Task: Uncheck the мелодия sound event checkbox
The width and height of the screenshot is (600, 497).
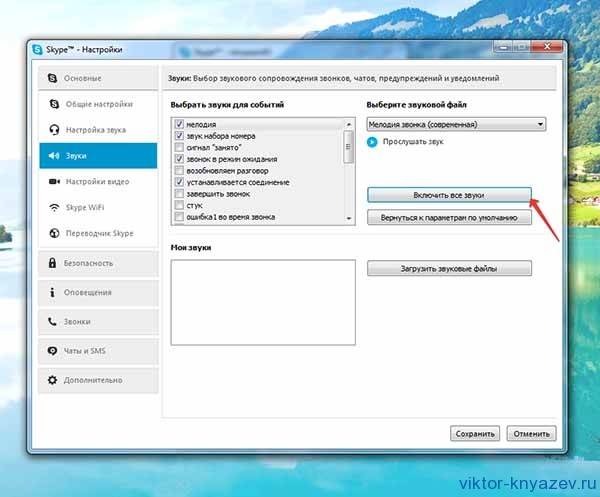Action: [x=179, y=124]
